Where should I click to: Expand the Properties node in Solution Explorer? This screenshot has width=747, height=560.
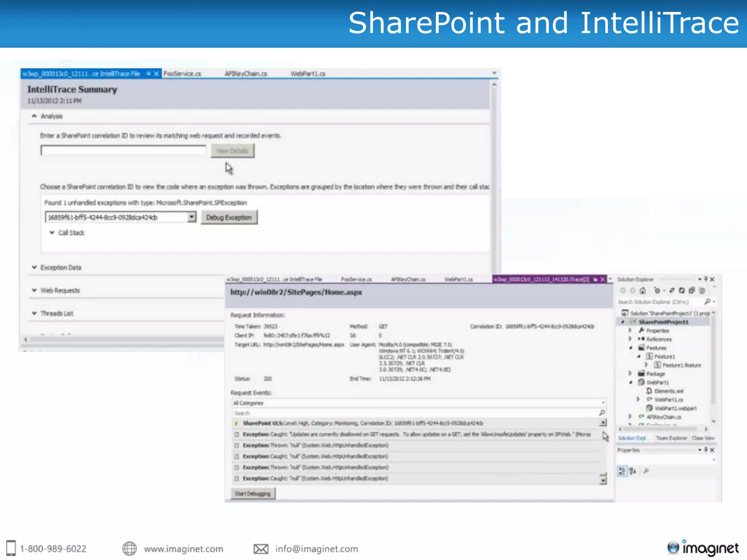[x=630, y=330]
